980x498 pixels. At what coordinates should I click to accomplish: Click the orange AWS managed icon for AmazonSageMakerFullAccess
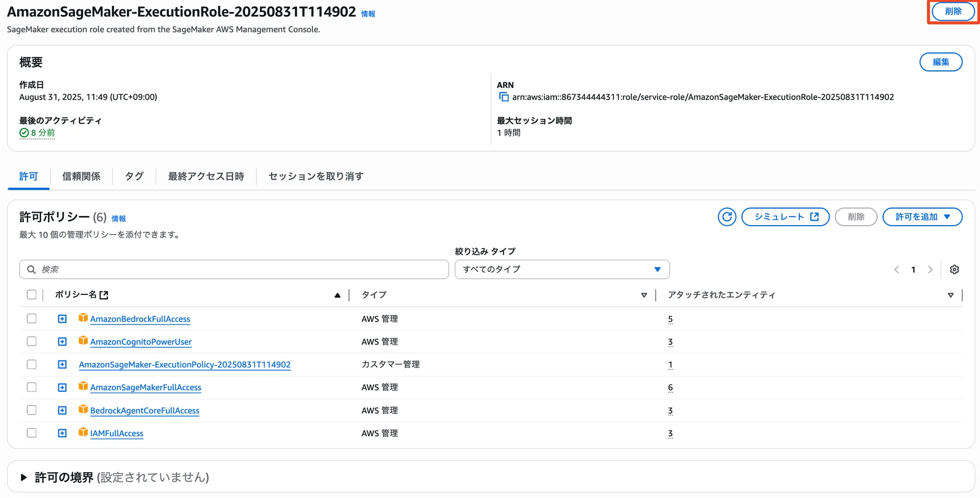pyautogui.click(x=83, y=386)
